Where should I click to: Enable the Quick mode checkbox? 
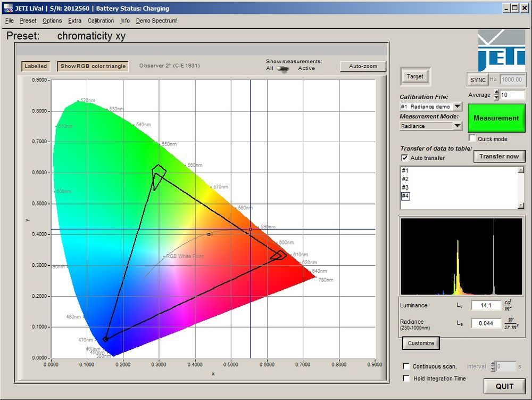(x=472, y=138)
